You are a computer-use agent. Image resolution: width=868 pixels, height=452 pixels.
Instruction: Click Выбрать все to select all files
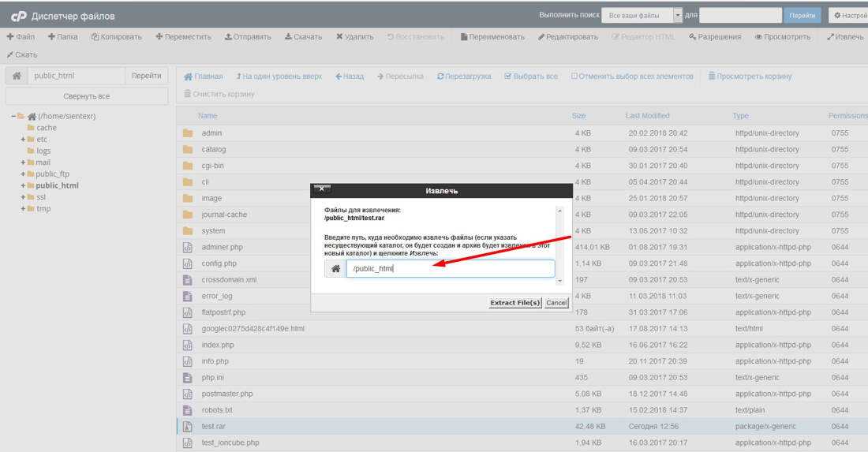click(x=530, y=77)
